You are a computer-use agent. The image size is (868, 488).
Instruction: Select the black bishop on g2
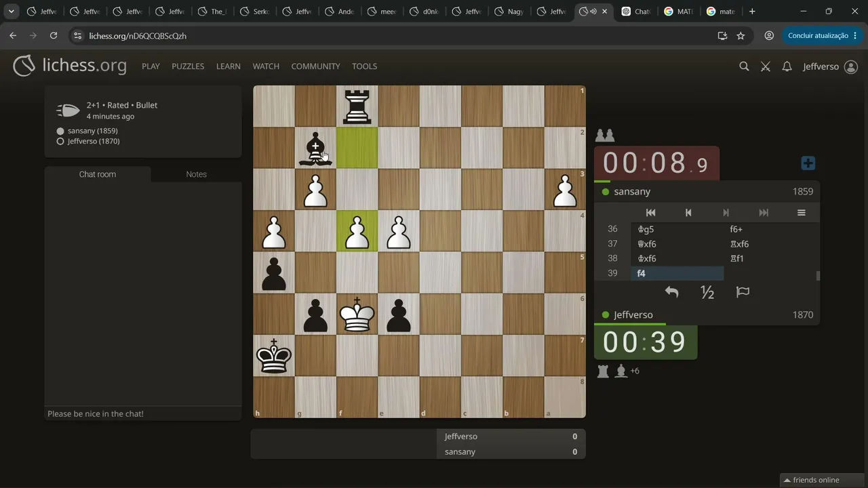point(315,148)
